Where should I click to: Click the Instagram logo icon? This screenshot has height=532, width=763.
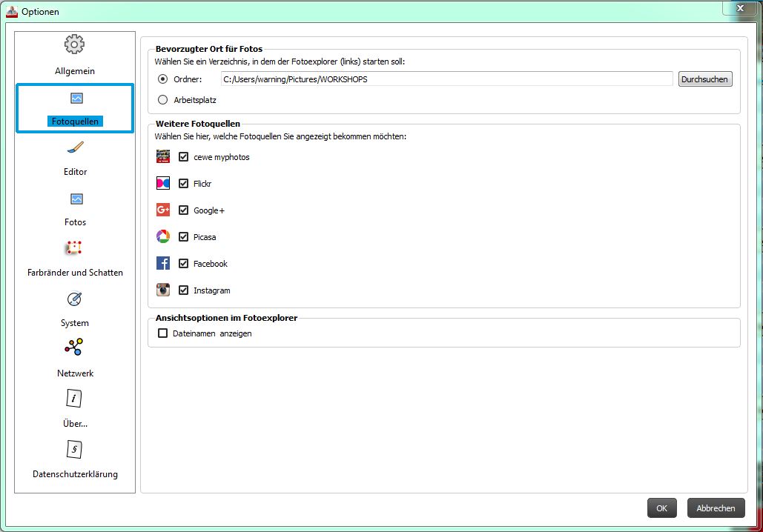click(163, 290)
